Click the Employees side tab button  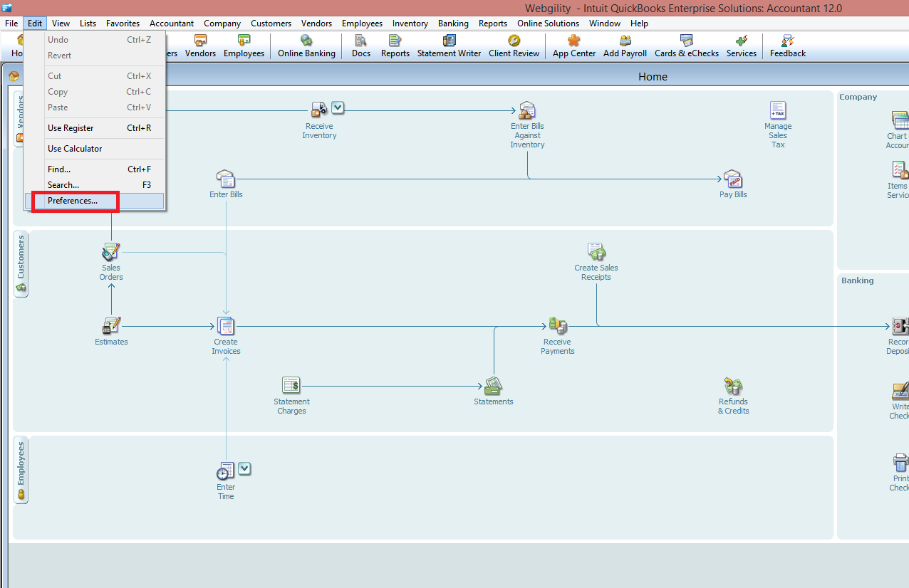point(21,470)
